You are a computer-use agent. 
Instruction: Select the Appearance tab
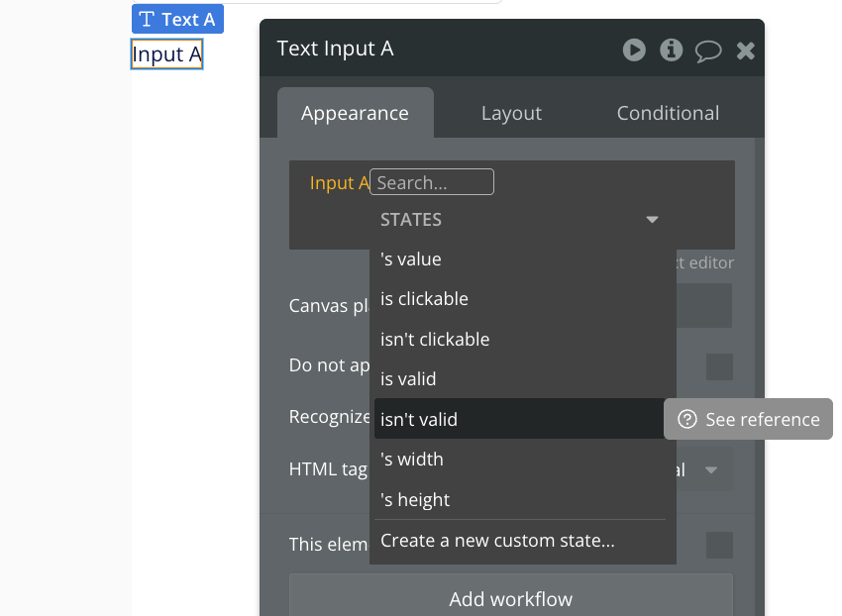355,113
